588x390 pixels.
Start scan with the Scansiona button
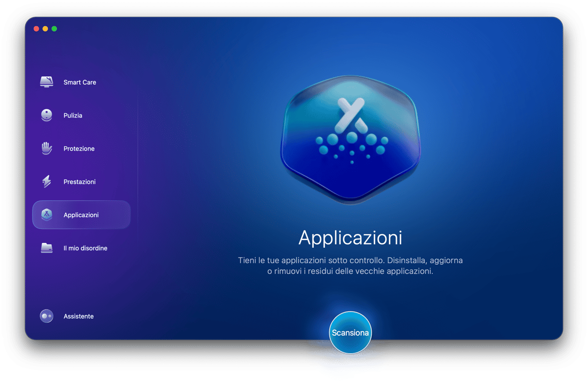click(350, 332)
